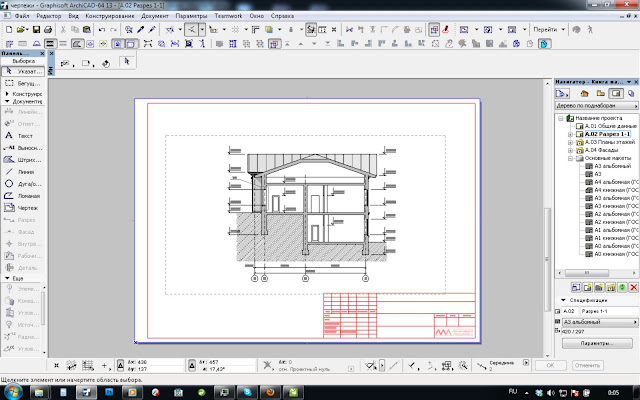The width and height of the screenshot is (640, 400).
Task: Select the Text tool (Текст)
Action: pos(23,136)
